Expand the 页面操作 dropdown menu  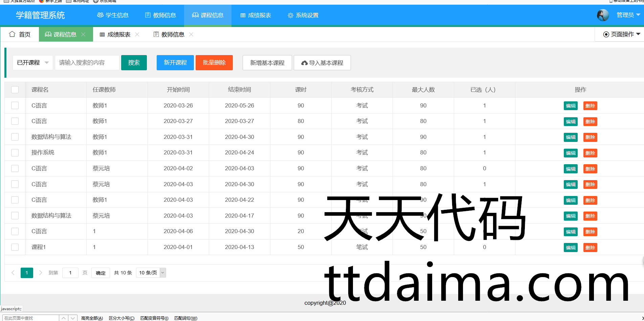[622, 34]
